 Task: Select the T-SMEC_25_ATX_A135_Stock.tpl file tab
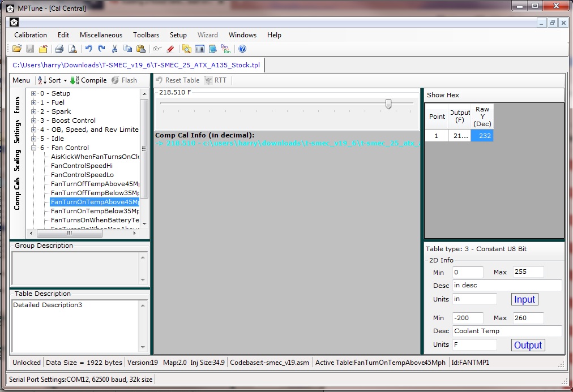pyautogui.click(x=136, y=65)
